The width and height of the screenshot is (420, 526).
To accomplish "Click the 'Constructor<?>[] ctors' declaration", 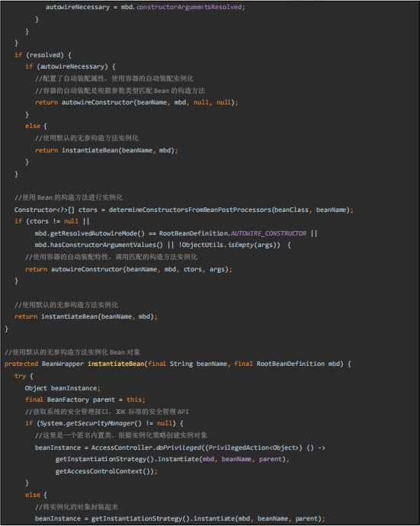I will click(56, 210).
